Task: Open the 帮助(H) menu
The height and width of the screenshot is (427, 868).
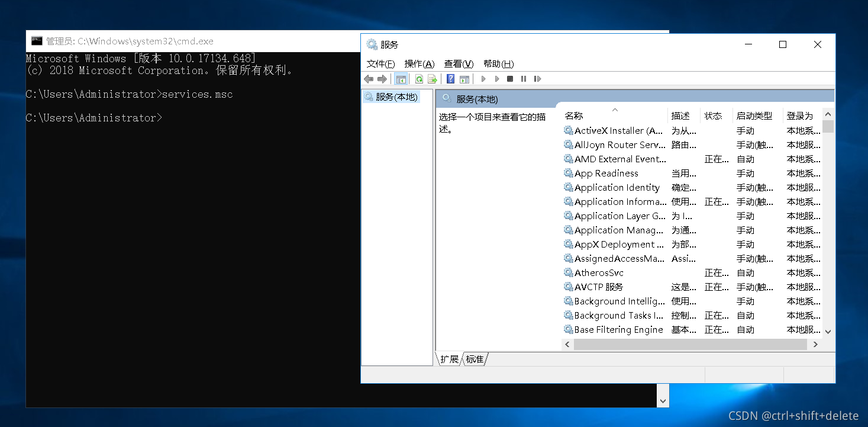Action: pos(498,64)
